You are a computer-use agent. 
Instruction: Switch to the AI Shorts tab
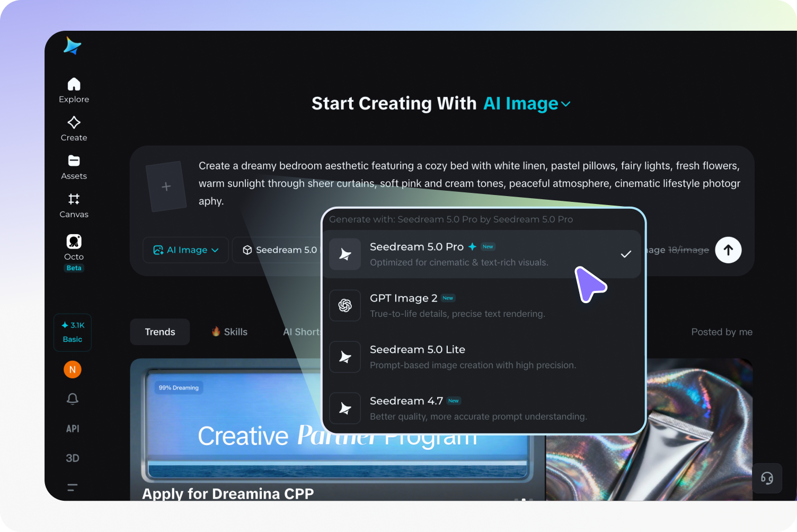pyautogui.click(x=302, y=332)
